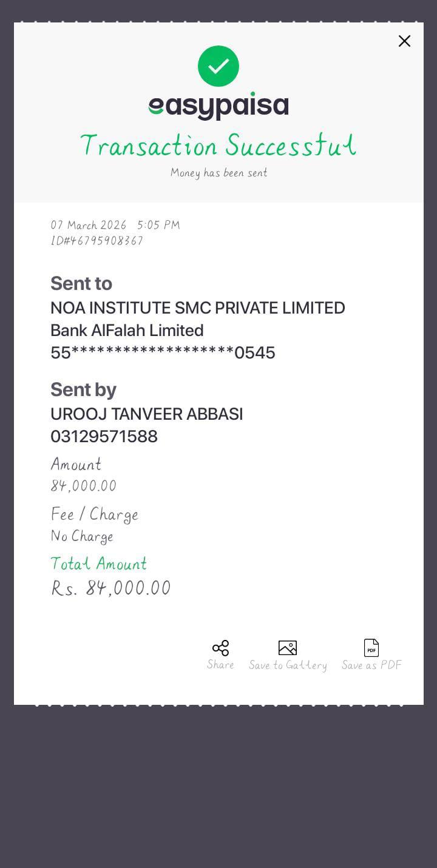Tap the Save to Gallery picture icon

click(287, 648)
